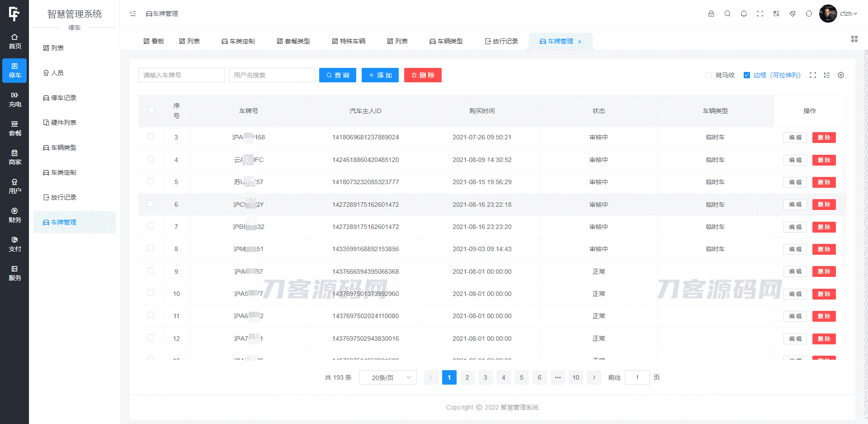
Task: Click the language translate icon
Action: tap(776, 14)
